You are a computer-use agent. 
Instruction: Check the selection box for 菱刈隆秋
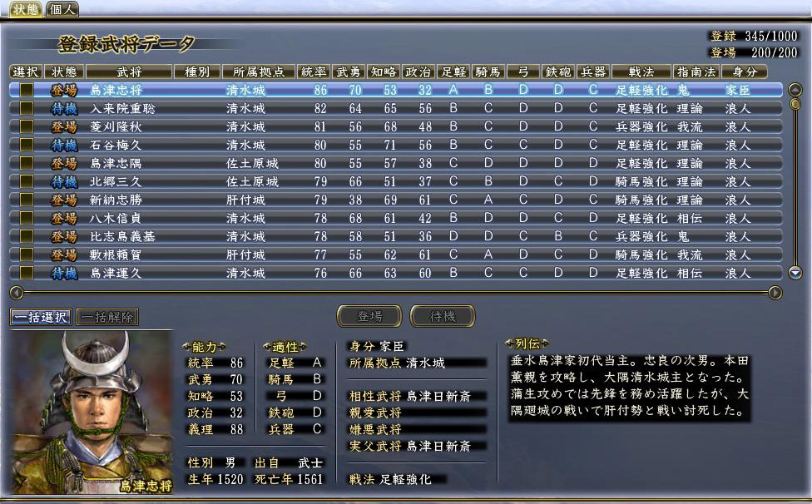(x=27, y=127)
